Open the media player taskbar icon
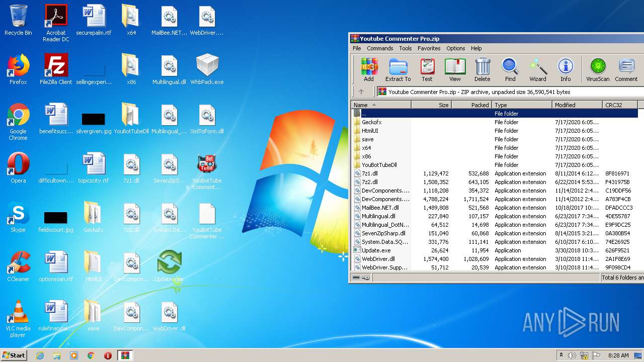Viewport: 644px width, 362px height. (74, 355)
